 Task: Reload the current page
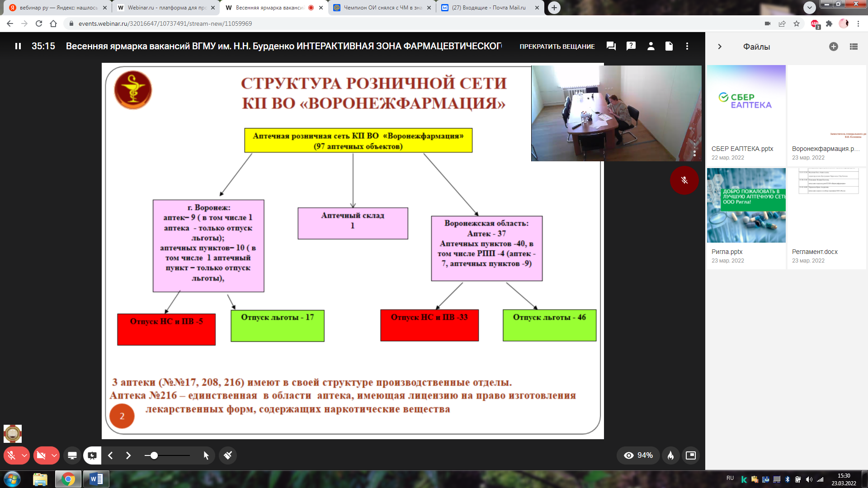pyautogui.click(x=39, y=23)
